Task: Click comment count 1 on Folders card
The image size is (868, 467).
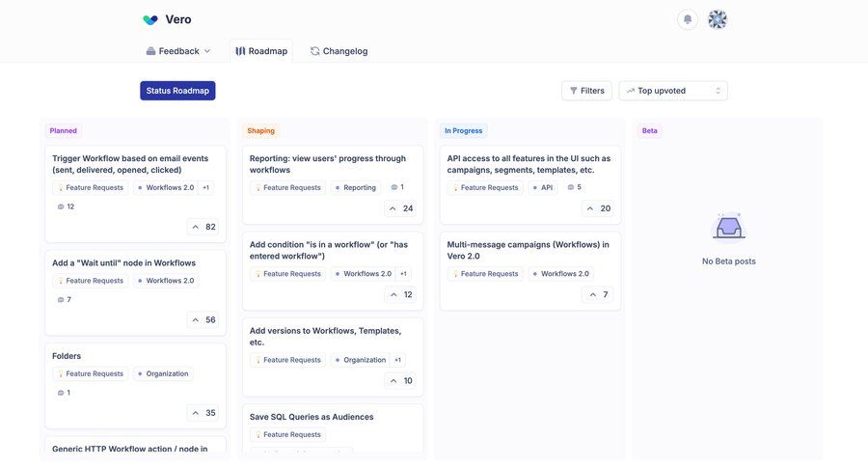Action: [64, 393]
